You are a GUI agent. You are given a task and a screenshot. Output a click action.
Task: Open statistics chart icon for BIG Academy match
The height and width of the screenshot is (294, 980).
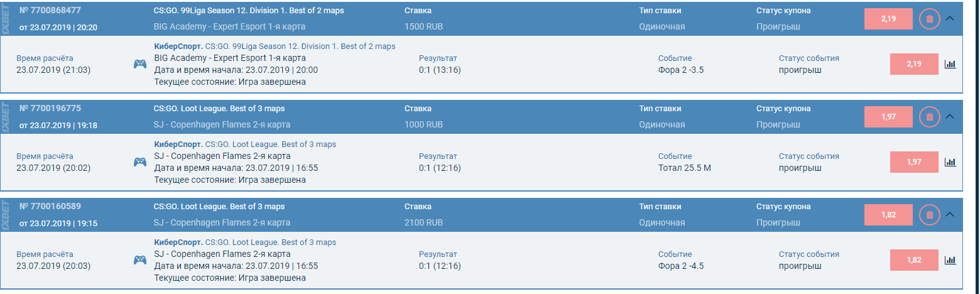[x=950, y=64]
